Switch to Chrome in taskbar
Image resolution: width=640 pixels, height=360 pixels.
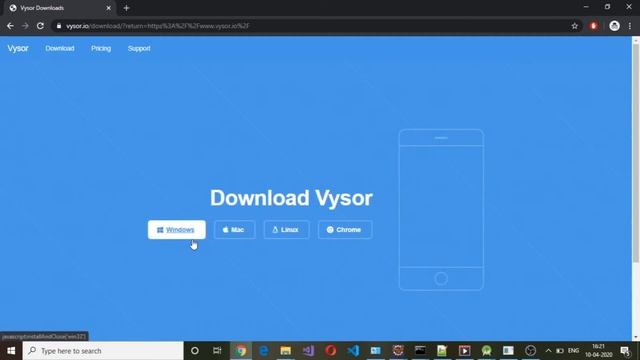[241, 351]
